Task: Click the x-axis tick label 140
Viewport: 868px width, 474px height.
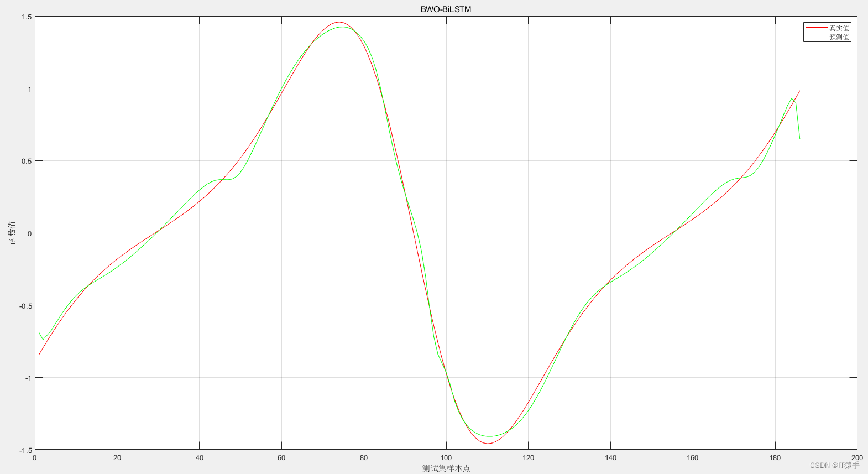Action: [610, 457]
